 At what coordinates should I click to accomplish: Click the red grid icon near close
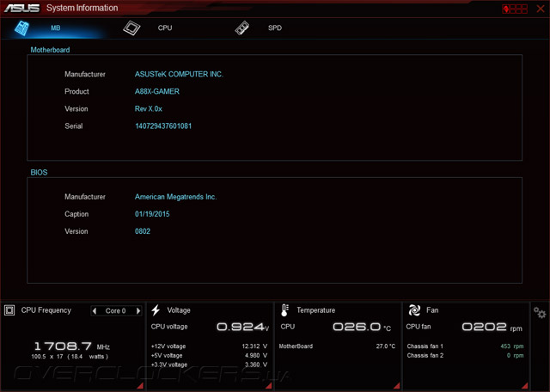(x=515, y=9)
